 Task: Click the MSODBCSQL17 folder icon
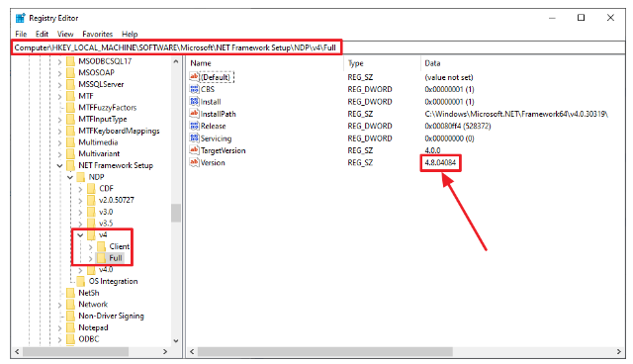pos(70,61)
